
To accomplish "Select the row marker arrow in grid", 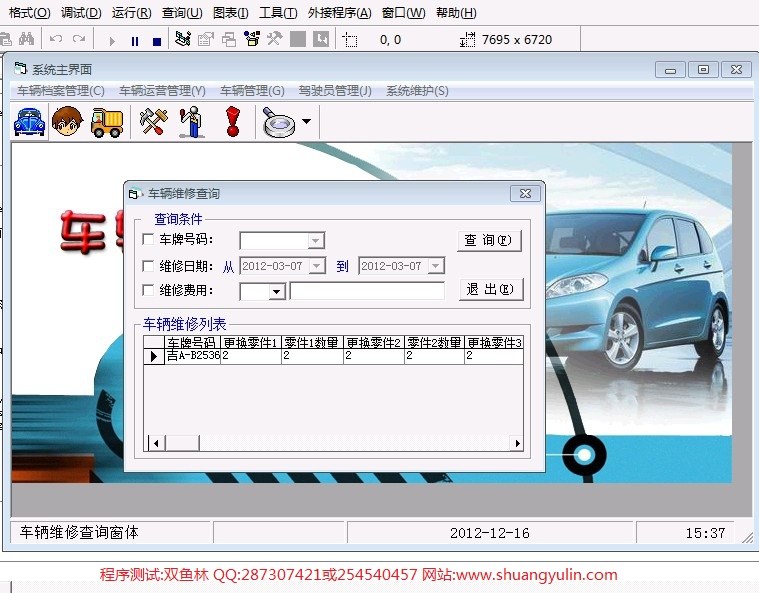I will [x=154, y=356].
